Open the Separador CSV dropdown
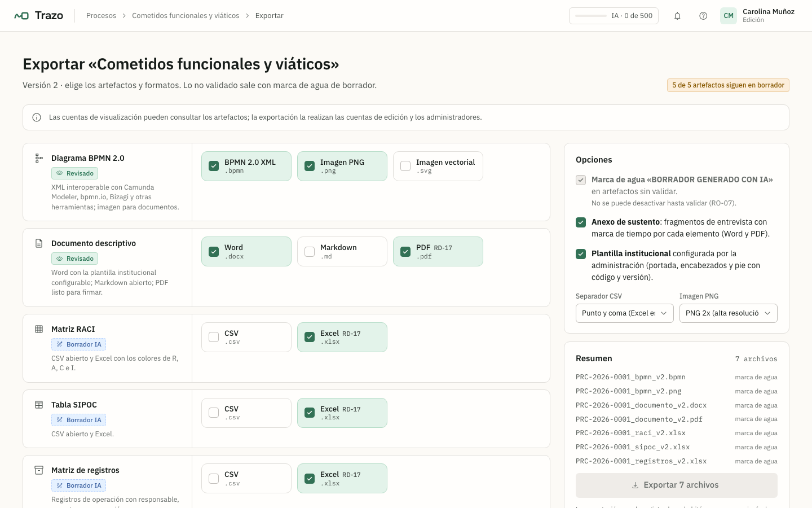 tap(625, 313)
